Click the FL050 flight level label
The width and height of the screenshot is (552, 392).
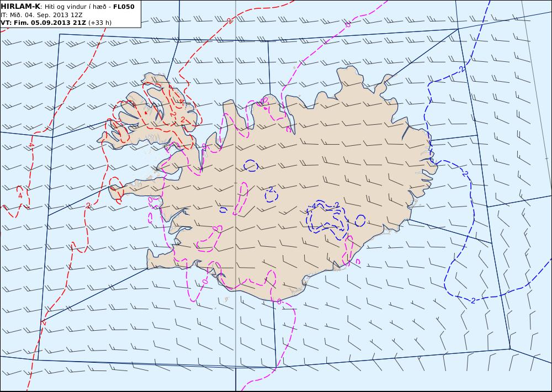click(x=124, y=7)
